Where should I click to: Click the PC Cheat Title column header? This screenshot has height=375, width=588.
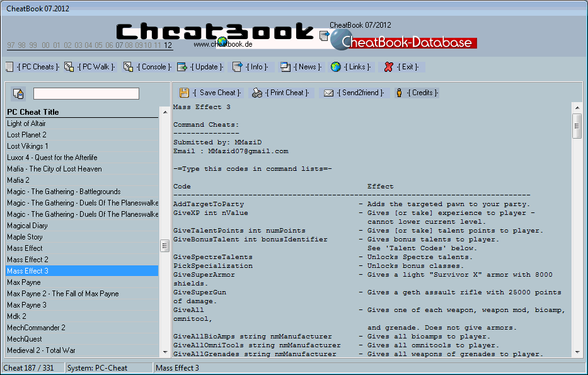point(82,112)
